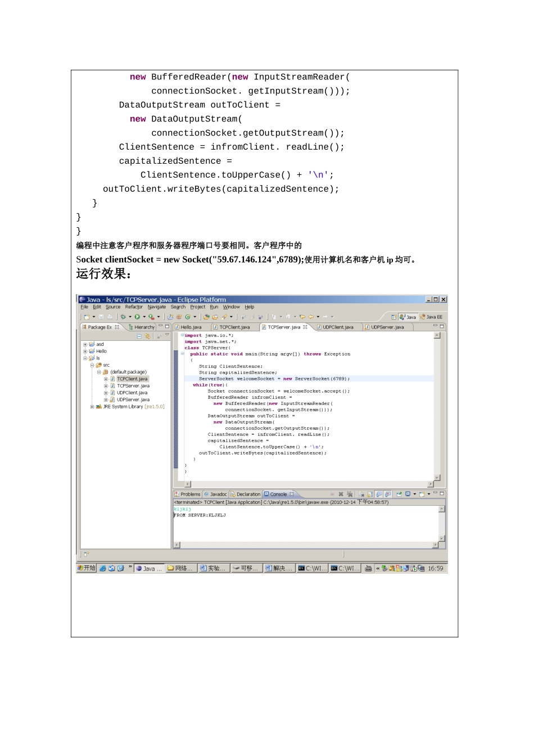Click the Open Perspective icon
Image resolution: width=534 pixels, height=756 pixels.
point(394,317)
